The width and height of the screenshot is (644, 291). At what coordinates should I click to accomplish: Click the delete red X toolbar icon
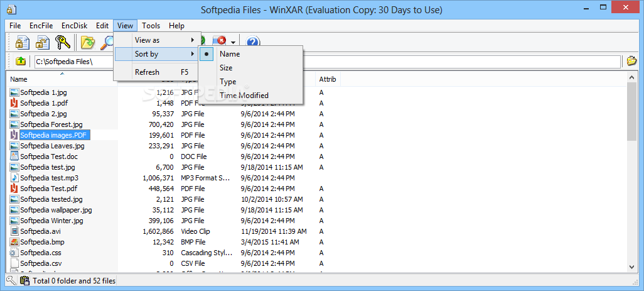[x=220, y=41]
